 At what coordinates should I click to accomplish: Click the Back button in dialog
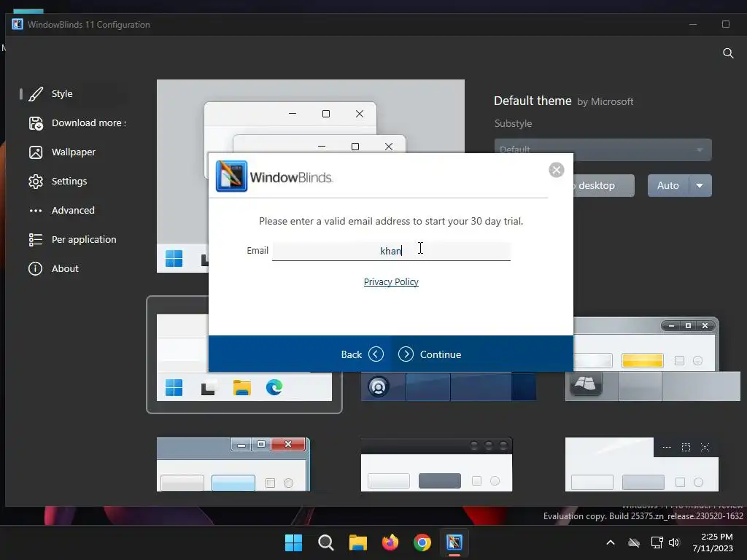pos(362,354)
